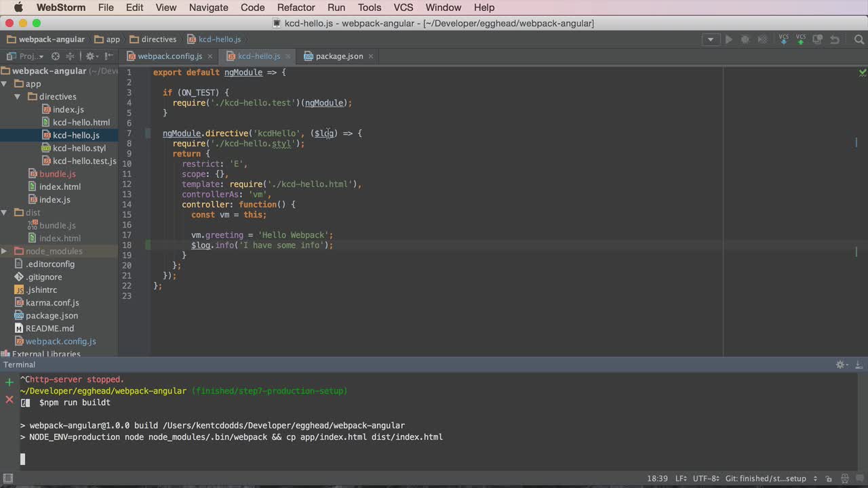Open the run configuration dropdown
Screen dimensions: 868x488
(x=711, y=39)
